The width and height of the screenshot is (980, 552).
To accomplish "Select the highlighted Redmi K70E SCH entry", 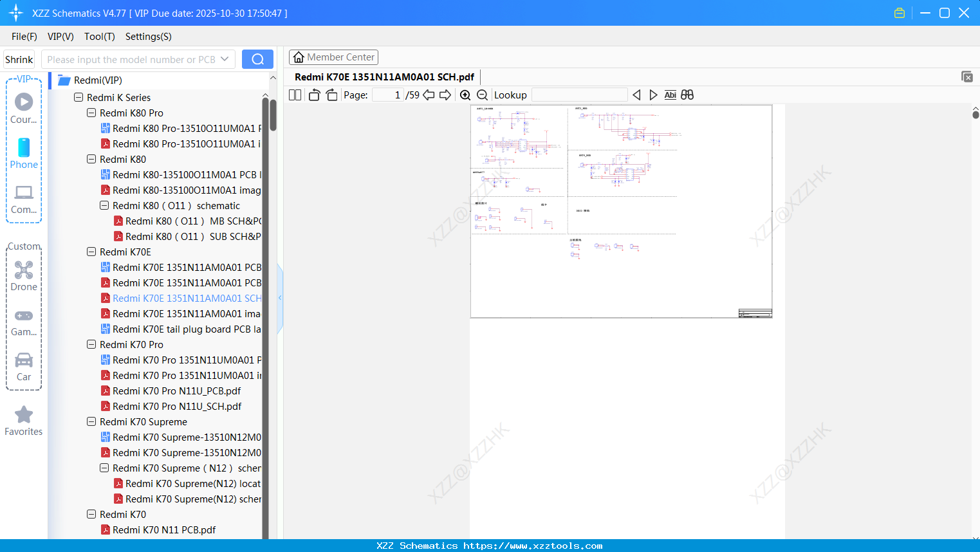I will pos(181,298).
